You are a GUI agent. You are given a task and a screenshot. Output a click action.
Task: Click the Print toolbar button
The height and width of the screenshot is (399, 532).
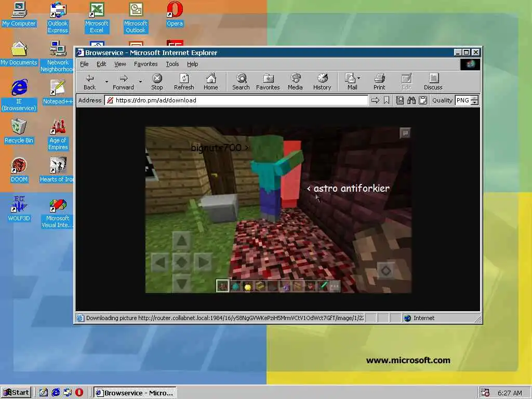(379, 82)
